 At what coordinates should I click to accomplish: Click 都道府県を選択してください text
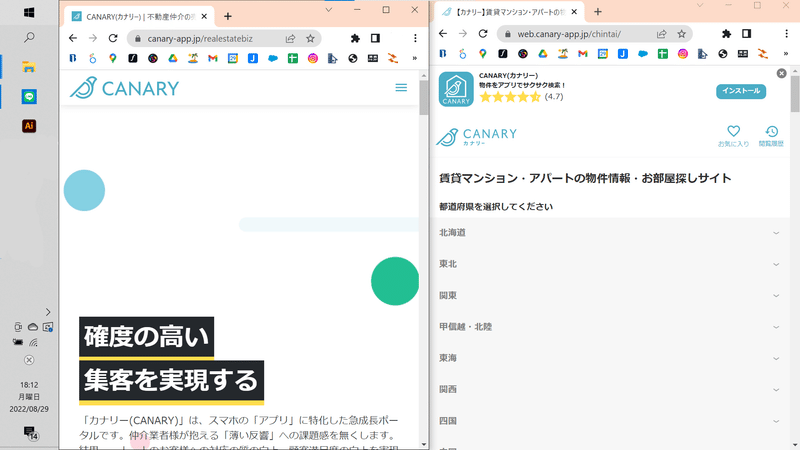tap(496, 207)
